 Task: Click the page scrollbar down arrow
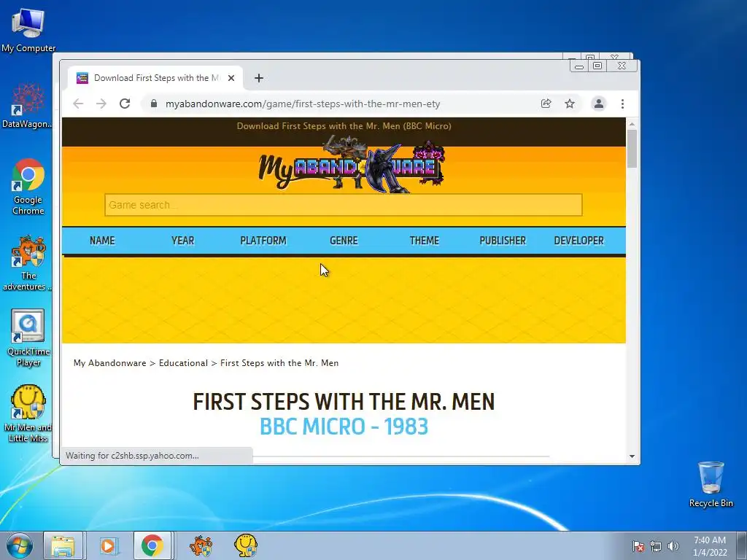click(632, 456)
